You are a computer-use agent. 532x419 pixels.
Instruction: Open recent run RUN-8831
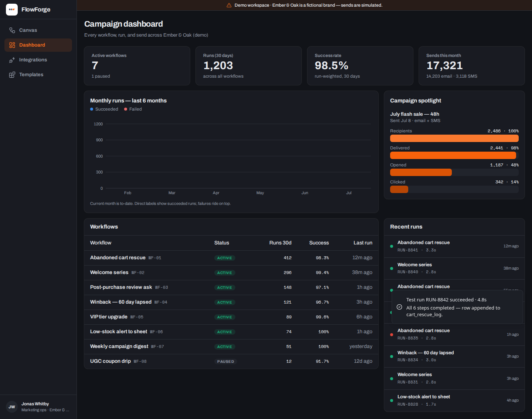click(x=454, y=379)
